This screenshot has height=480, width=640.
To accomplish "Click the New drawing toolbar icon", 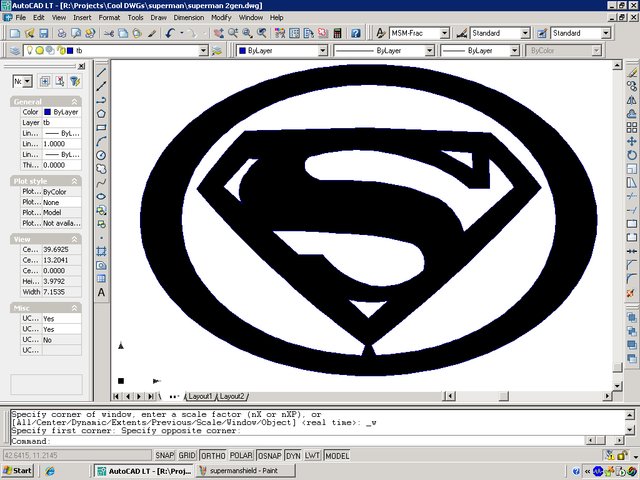I will (15, 33).
